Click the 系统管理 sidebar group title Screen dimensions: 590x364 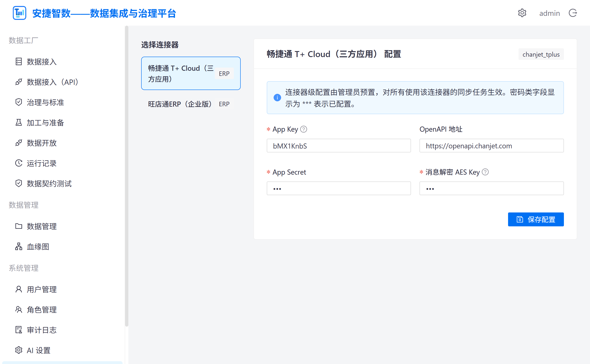coord(24,268)
